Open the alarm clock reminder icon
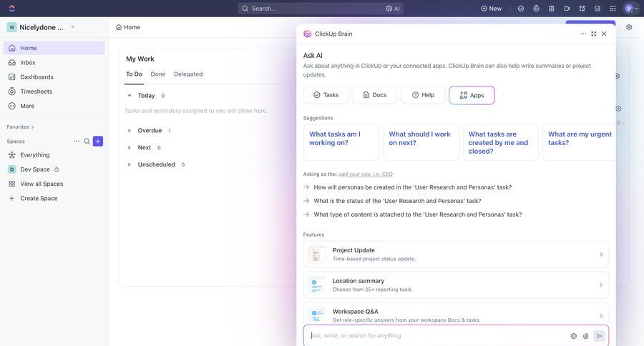The width and height of the screenshot is (644, 346). click(582, 8)
